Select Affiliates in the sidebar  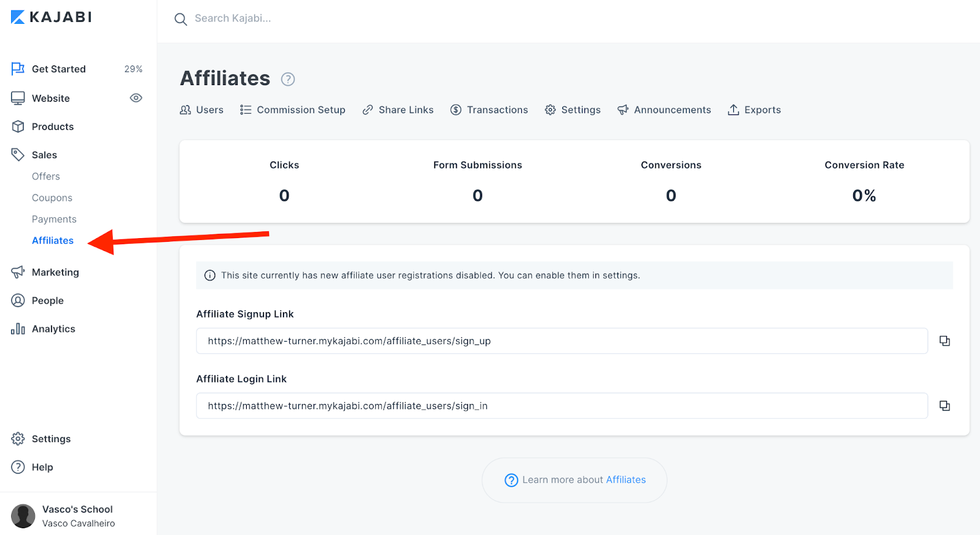pos(53,241)
